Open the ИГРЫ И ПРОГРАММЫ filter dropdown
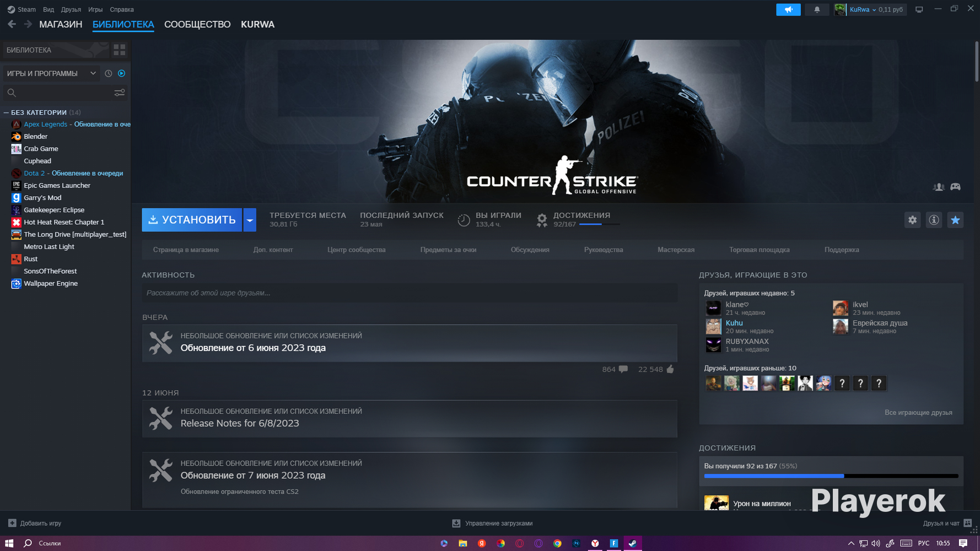 (x=51, y=73)
